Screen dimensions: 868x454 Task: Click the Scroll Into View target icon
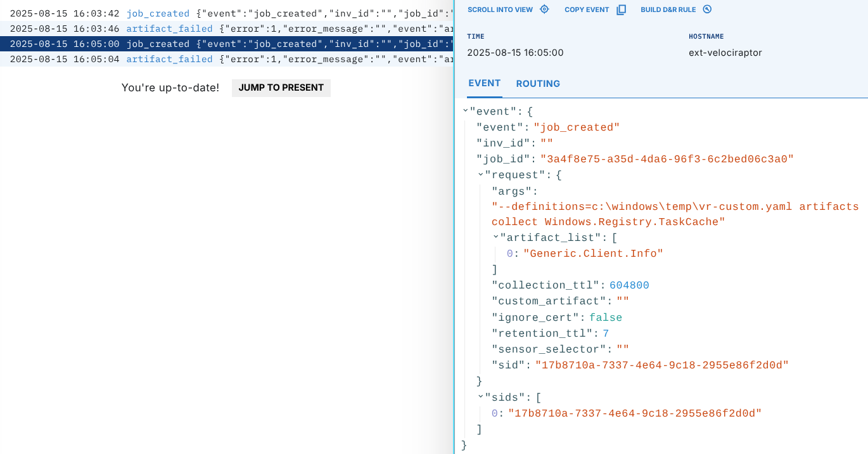(x=544, y=10)
